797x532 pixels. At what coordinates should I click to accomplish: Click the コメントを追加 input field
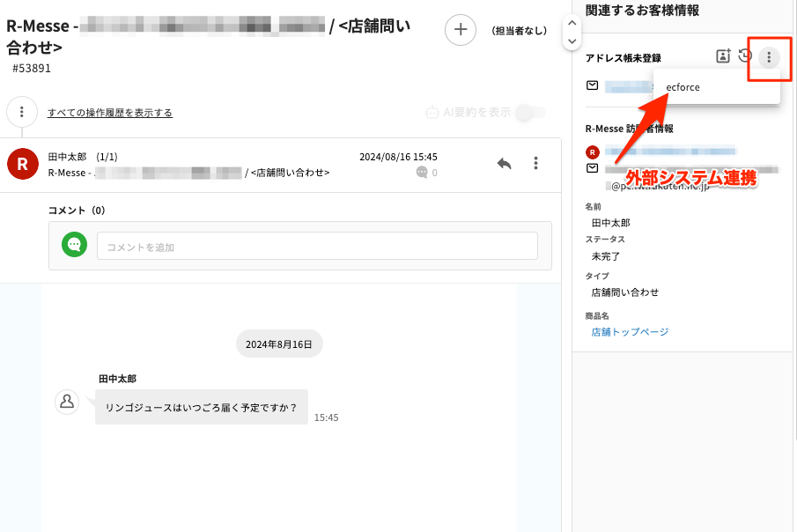pos(317,247)
